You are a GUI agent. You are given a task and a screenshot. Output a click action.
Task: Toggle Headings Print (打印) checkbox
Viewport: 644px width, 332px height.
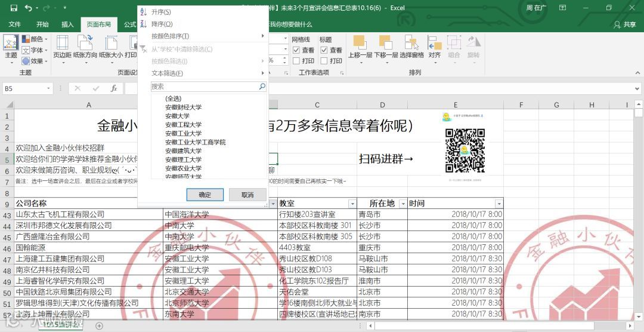tap(324, 61)
